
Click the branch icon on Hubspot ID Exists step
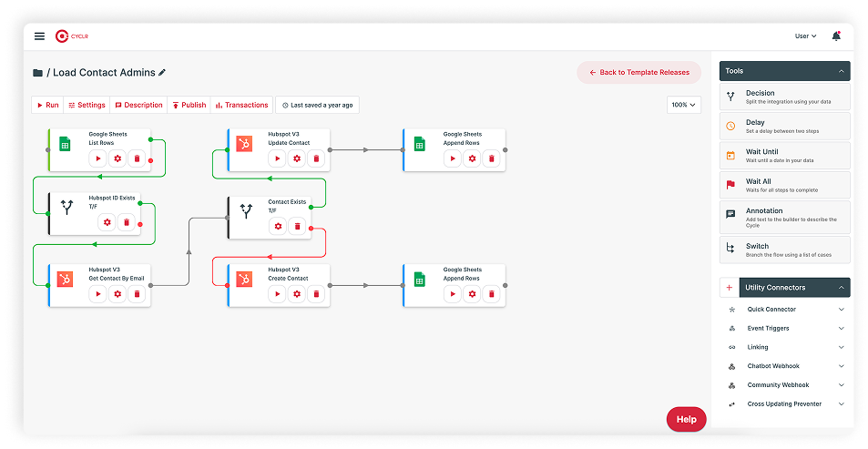(67, 207)
